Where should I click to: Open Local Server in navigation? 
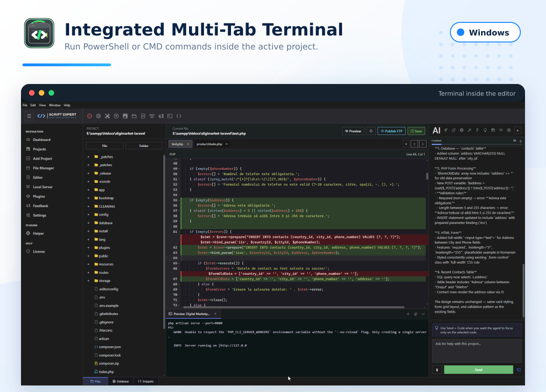(39, 187)
